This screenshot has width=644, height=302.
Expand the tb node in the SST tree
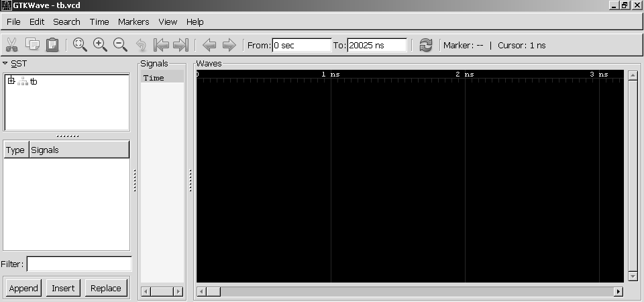[11, 81]
